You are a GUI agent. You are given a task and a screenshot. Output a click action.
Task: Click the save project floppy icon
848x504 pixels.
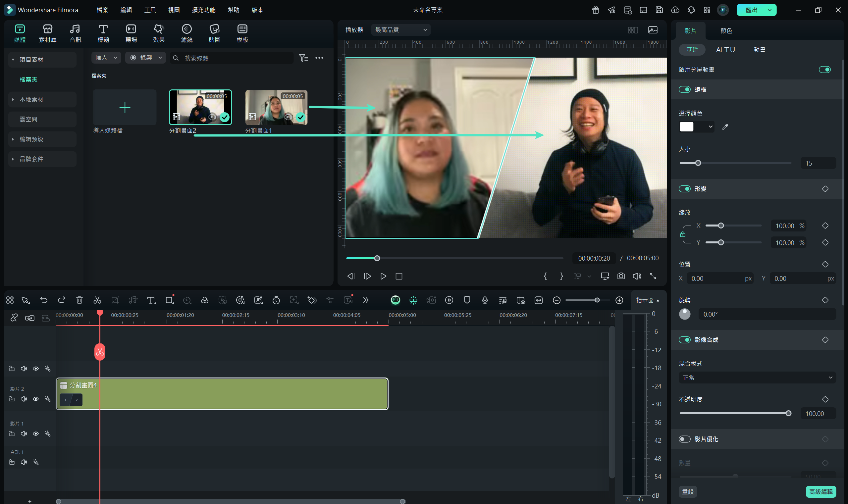click(659, 10)
